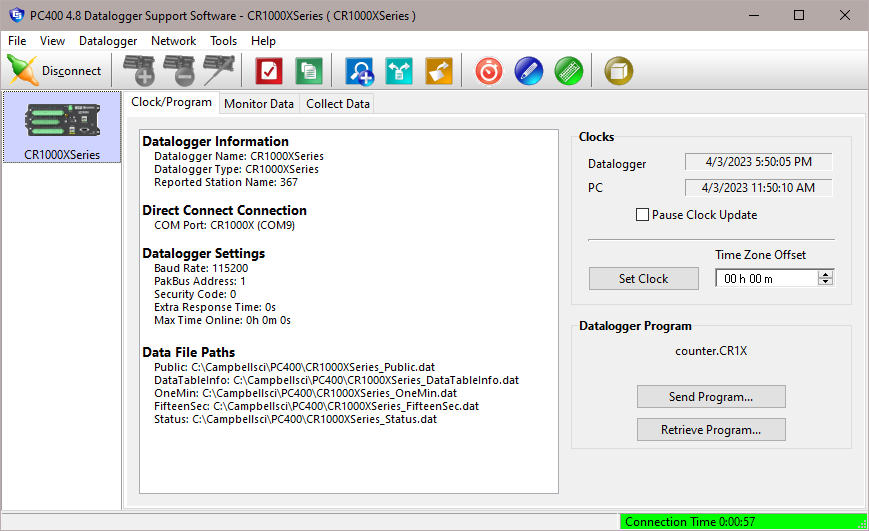Image resolution: width=869 pixels, height=531 pixels.
Task: Click the Reported Station Name: 367 line
Action: click(226, 182)
